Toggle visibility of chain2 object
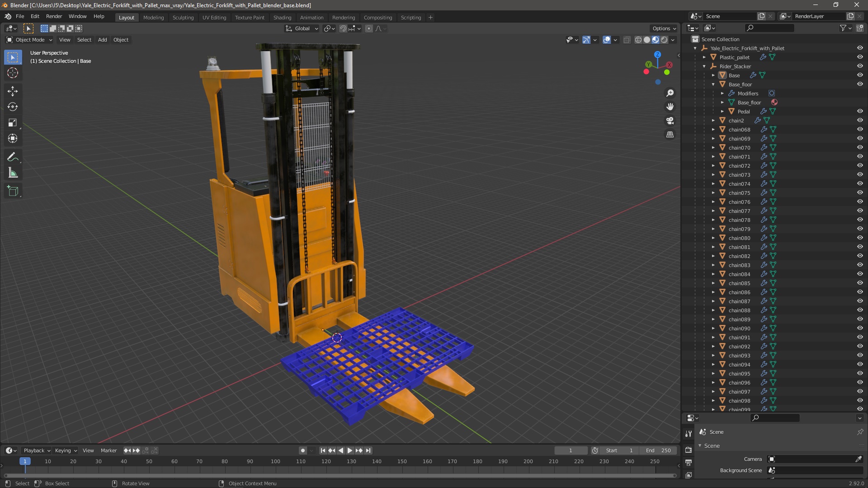868x488 pixels. point(860,120)
